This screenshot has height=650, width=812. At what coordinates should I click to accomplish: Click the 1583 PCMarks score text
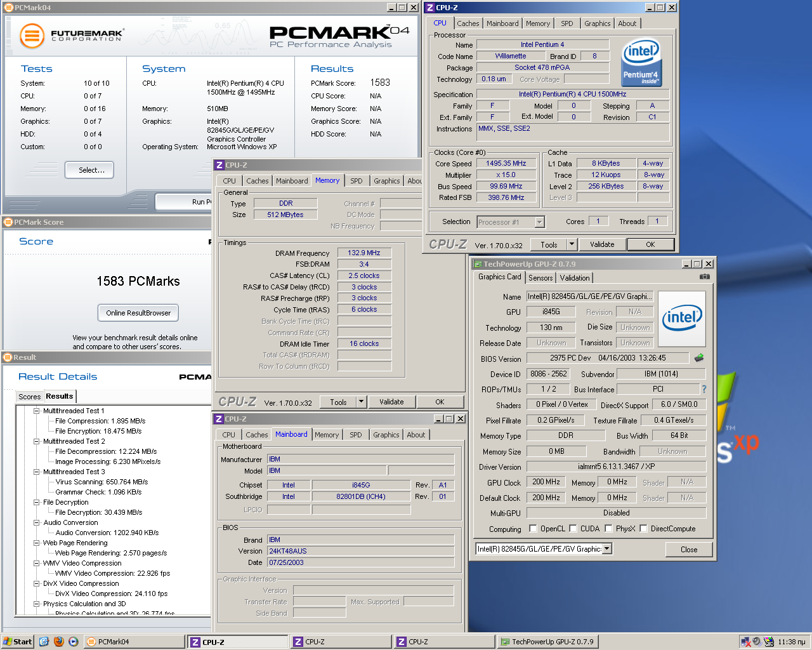[x=138, y=281]
